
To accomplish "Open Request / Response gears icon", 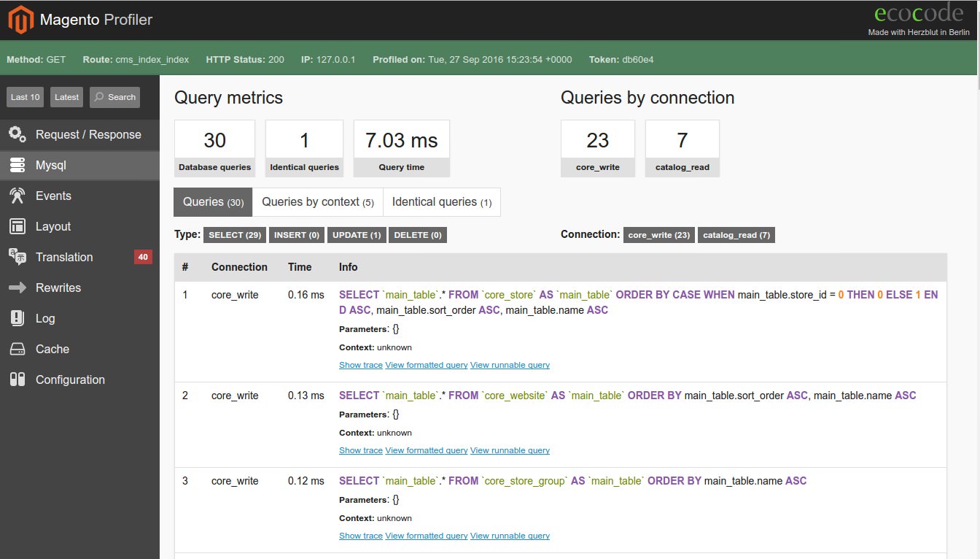I will coord(17,134).
